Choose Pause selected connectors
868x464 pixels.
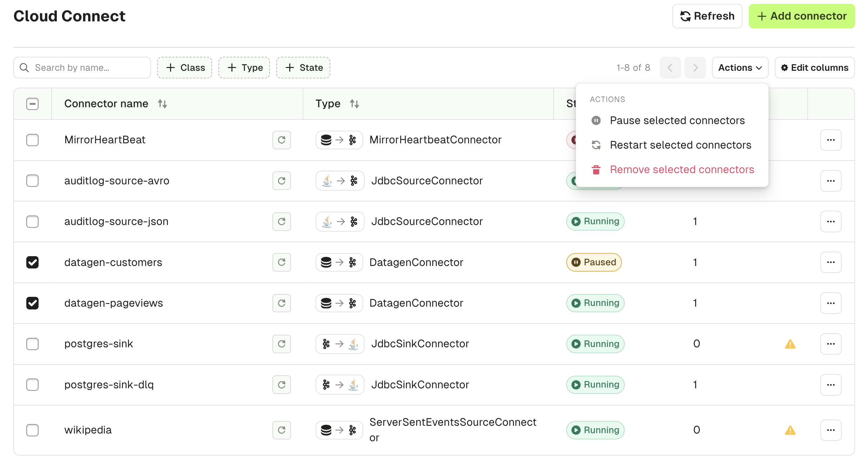(672, 121)
